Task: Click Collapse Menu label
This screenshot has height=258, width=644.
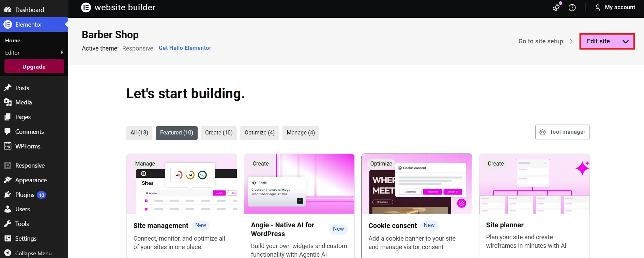Action: (33, 253)
